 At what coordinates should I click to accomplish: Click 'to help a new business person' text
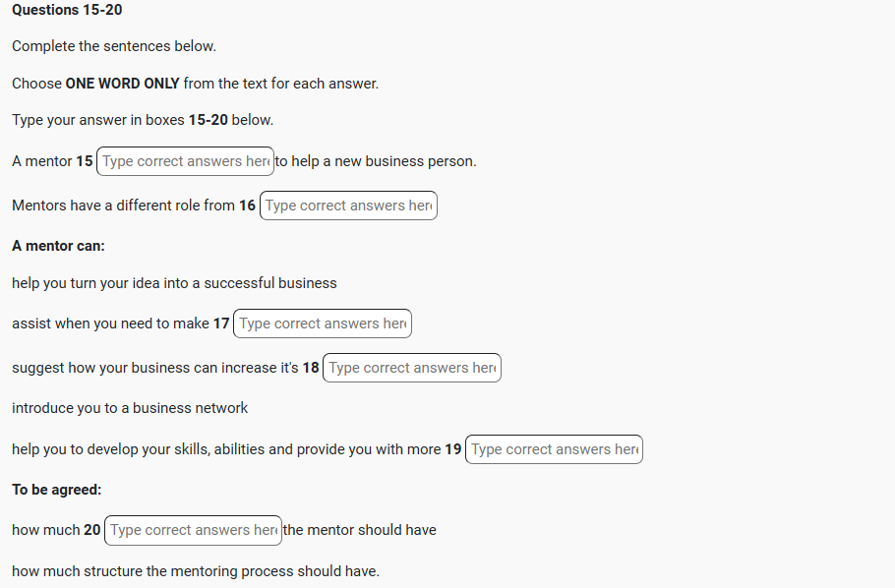point(376,161)
